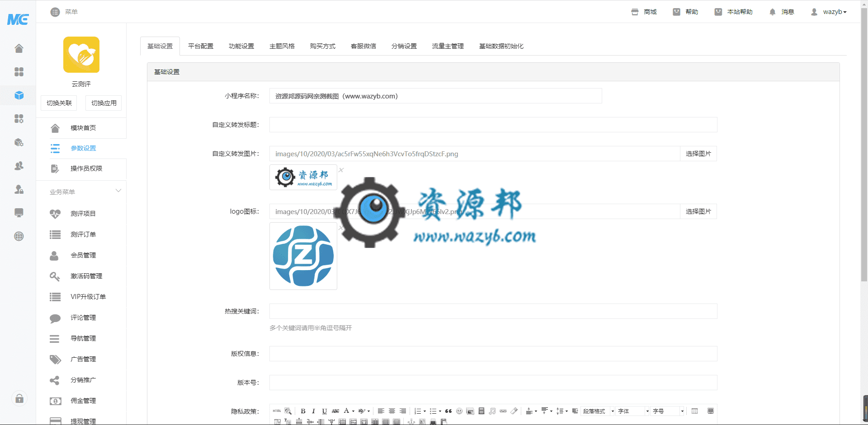Toggle the 菜单 menu icon at top

55,12
